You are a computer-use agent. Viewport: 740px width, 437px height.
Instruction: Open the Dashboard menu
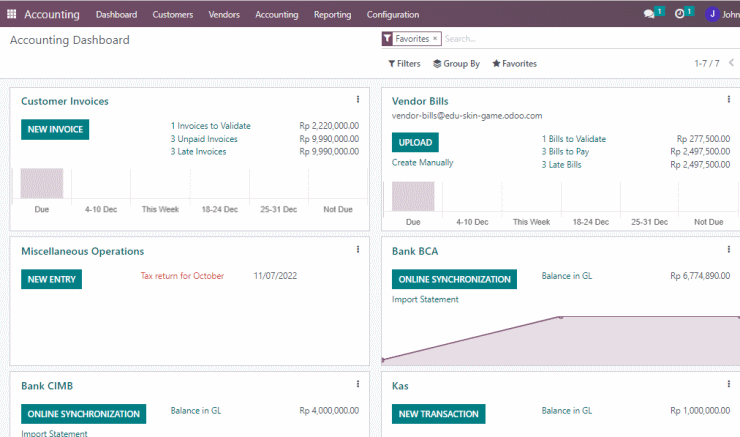(x=117, y=15)
